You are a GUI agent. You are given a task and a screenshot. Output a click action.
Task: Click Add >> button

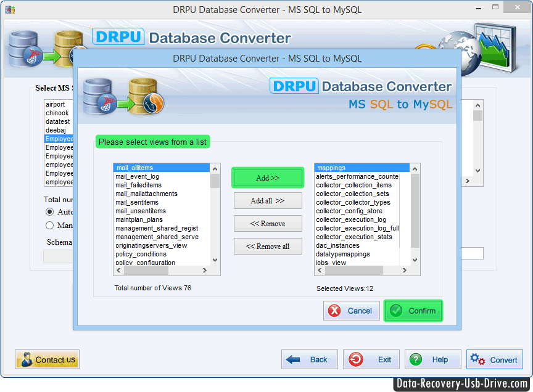pyautogui.click(x=268, y=178)
